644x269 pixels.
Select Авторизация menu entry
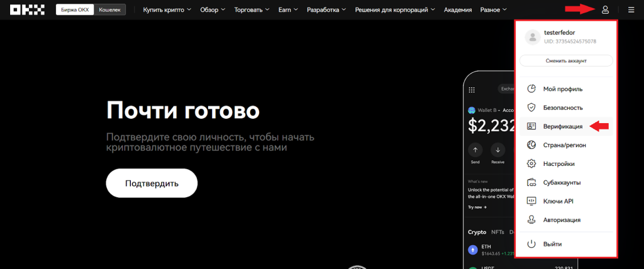tap(566, 220)
